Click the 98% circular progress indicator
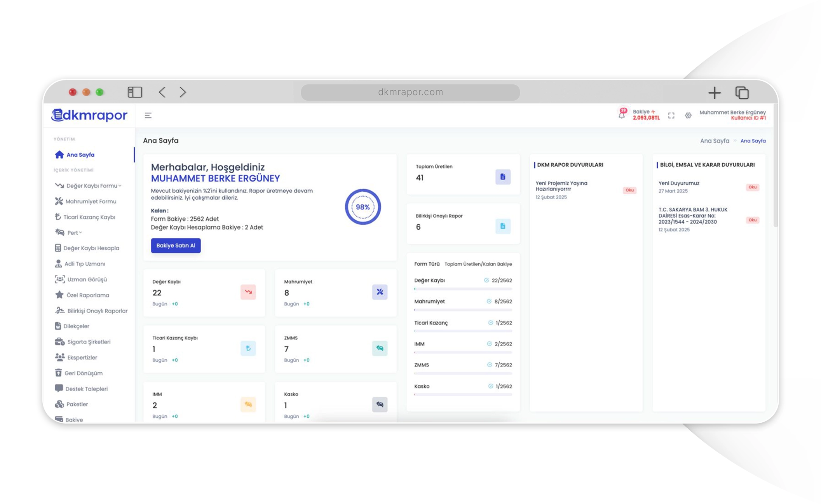 click(x=363, y=207)
